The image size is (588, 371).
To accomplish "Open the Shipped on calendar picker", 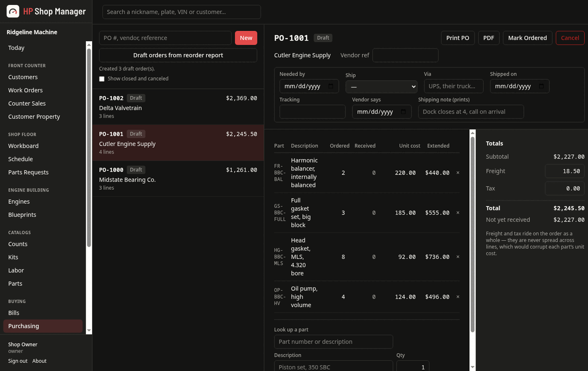I will pos(541,86).
